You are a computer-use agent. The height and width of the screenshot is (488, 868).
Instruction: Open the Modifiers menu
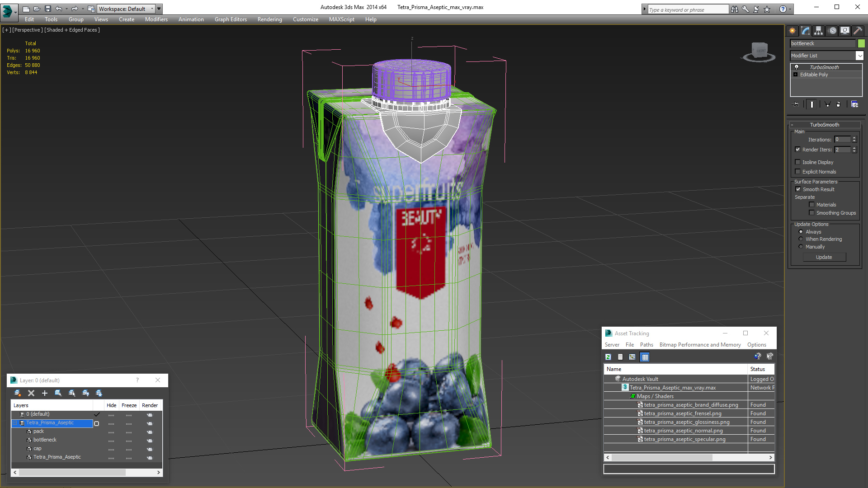pyautogui.click(x=156, y=19)
